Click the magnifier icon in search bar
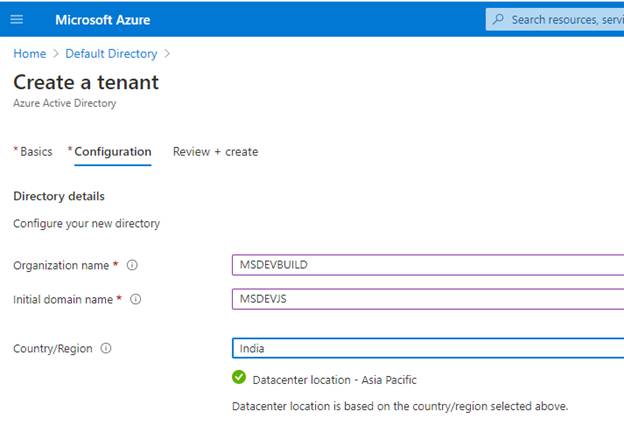This screenshot has height=425, width=624. click(x=498, y=19)
